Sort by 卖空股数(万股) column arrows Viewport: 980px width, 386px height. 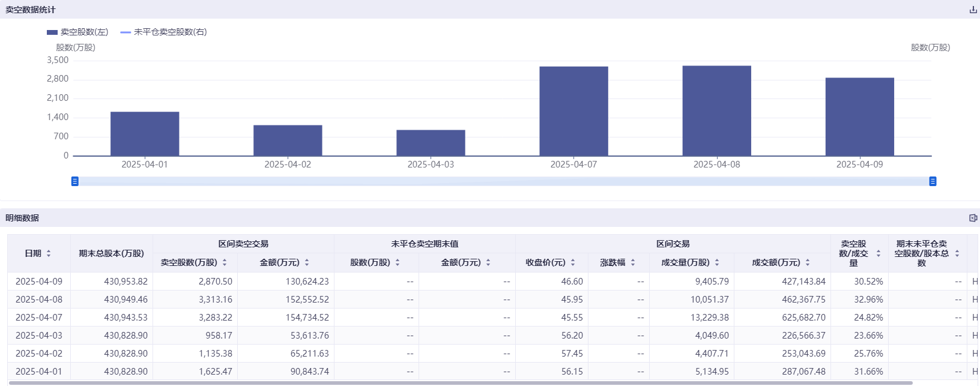225,262
